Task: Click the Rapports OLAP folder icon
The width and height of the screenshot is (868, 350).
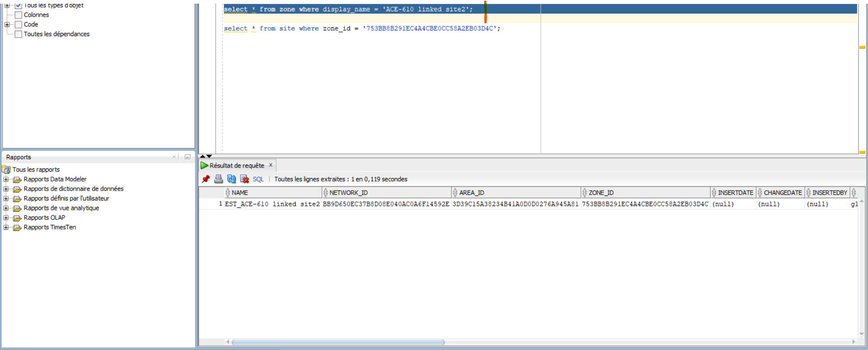Action: click(x=18, y=218)
